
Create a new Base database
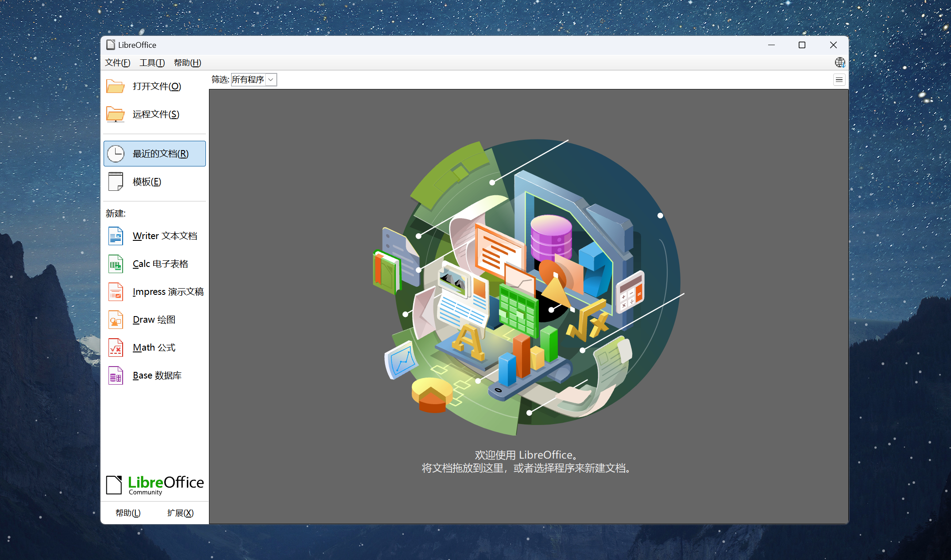pos(157,375)
